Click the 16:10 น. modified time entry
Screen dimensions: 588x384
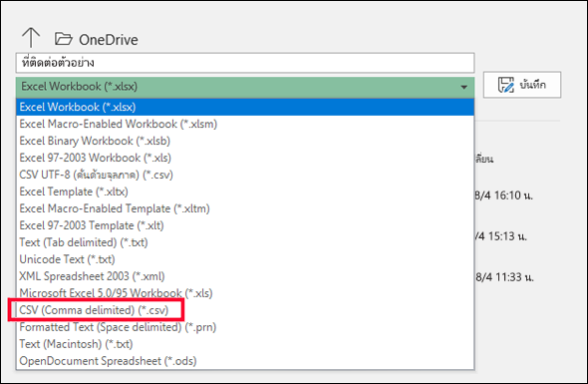point(504,195)
